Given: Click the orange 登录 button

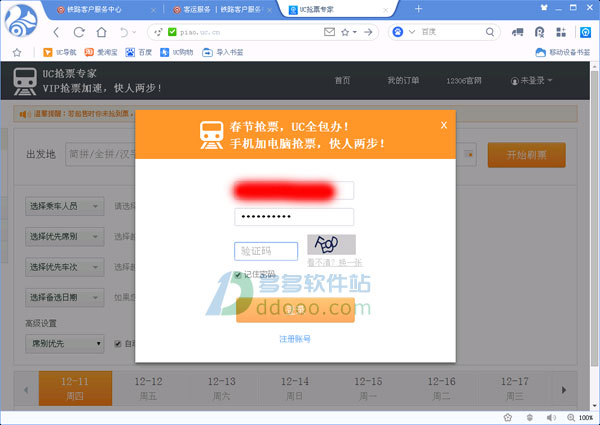Looking at the screenshot, I should (295, 310).
